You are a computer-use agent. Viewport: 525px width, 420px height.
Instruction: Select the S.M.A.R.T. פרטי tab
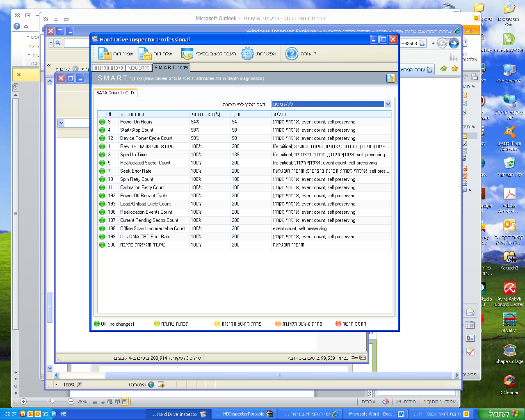click(x=171, y=67)
